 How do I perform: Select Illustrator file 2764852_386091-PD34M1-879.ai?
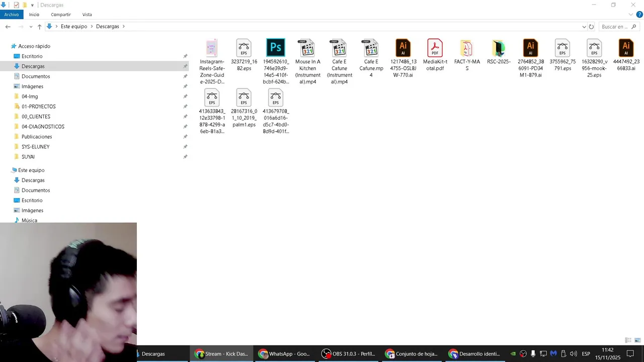coord(530,58)
